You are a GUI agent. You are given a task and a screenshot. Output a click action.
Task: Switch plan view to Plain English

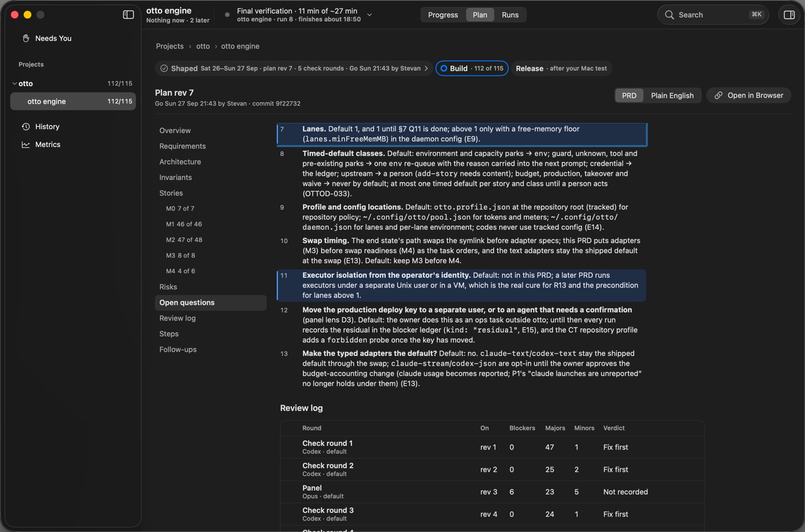tap(672, 96)
